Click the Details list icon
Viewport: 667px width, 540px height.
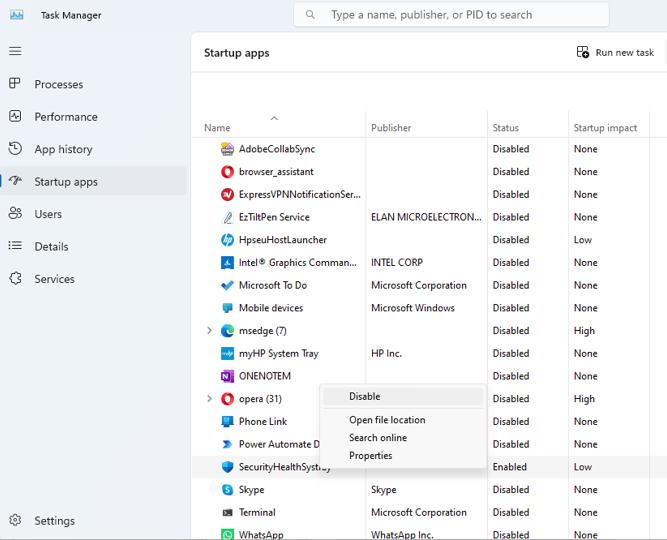tap(15, 246)
